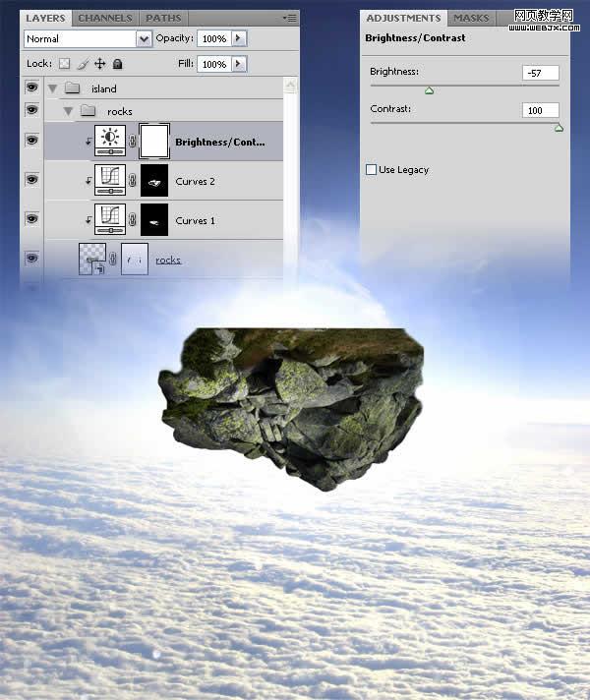Screen dimensions: 590x700
Task: Toggle lock transparent pixels icon
Action: coord(65,64)
